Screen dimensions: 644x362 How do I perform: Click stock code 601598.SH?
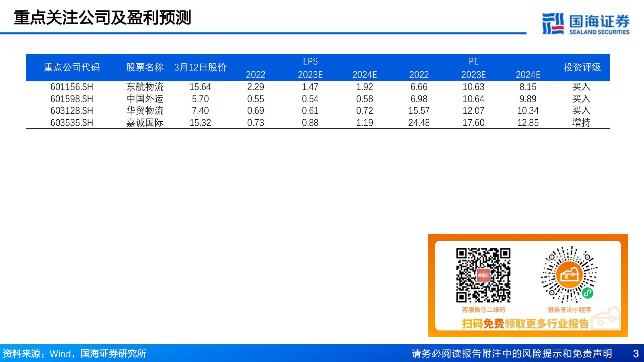click(72, 99)
